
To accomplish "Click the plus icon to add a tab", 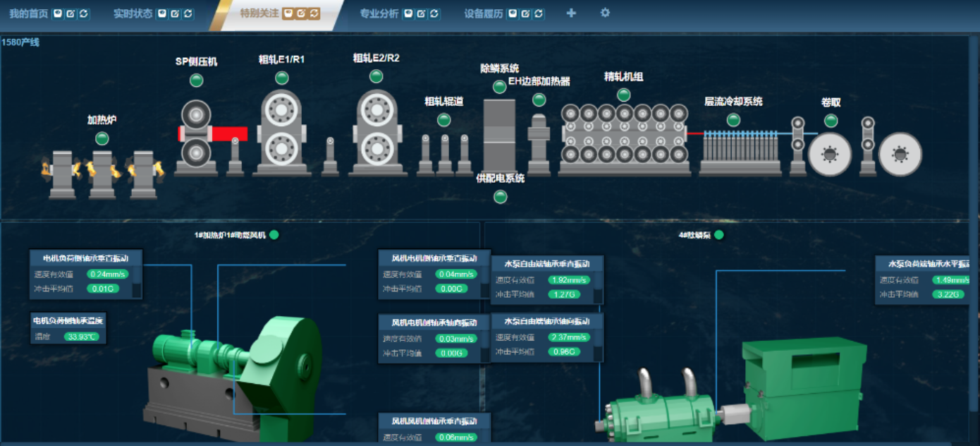I will point(571,13).
